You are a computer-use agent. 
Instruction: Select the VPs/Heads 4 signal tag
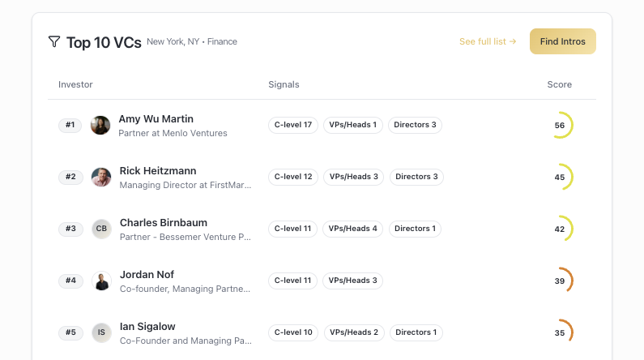353,229
